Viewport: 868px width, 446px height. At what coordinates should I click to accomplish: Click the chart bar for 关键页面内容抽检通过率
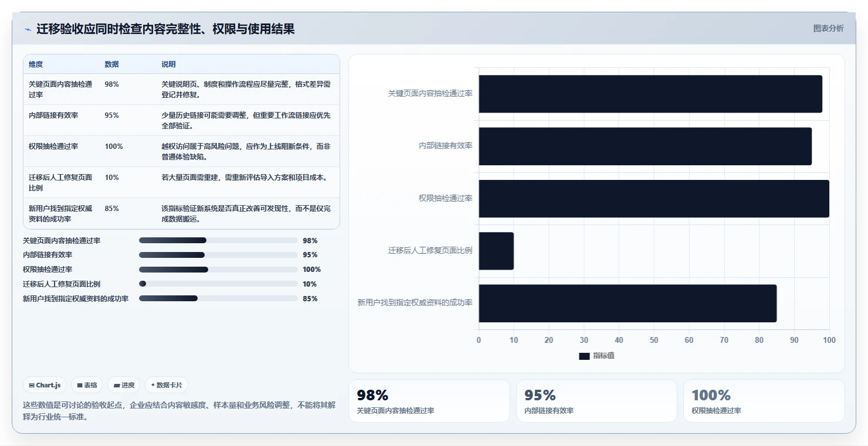coord(650,94)
